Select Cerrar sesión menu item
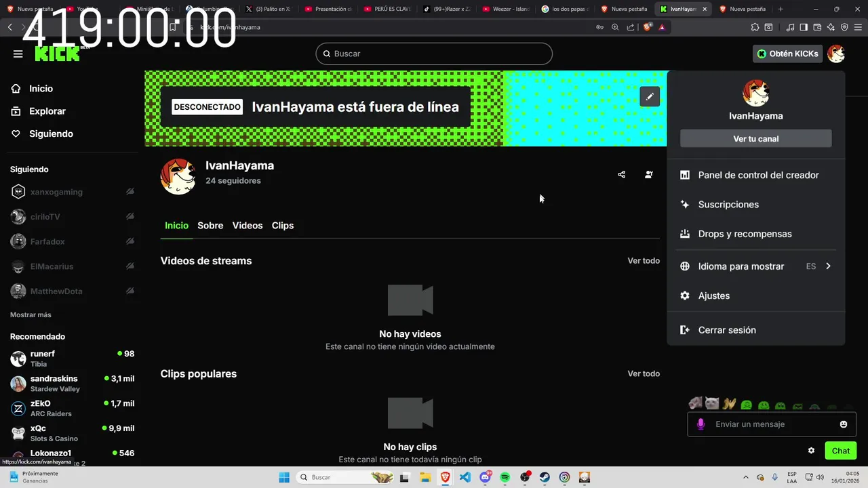This screenshot has width=868, height=488. pos(755,330)
